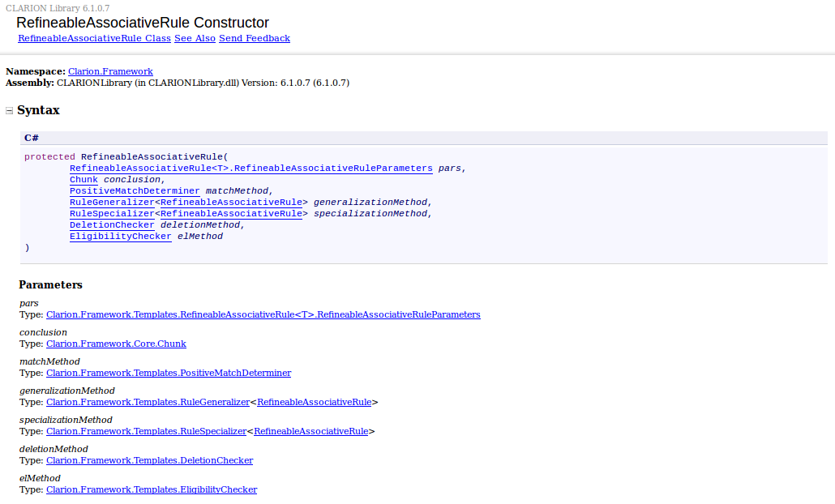Open the Chunk type in the code block

click(83, 179)
